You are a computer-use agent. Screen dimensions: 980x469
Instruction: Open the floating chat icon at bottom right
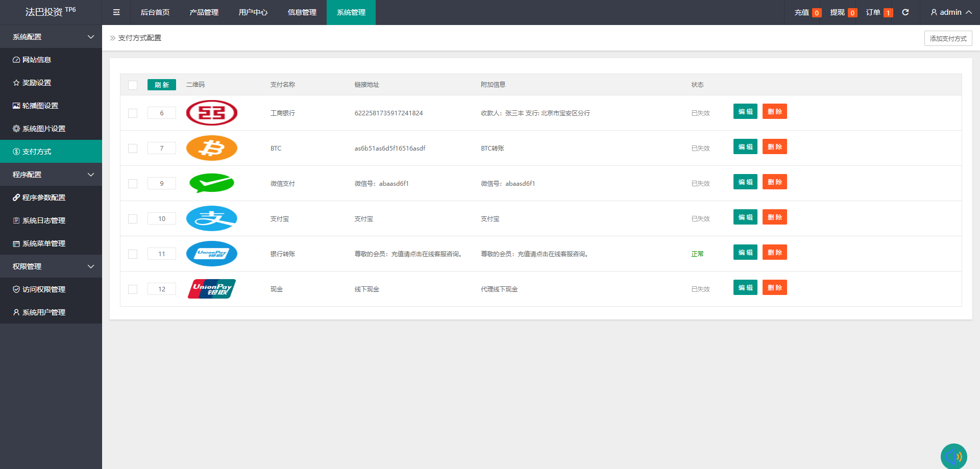click(x=953, y=456)
